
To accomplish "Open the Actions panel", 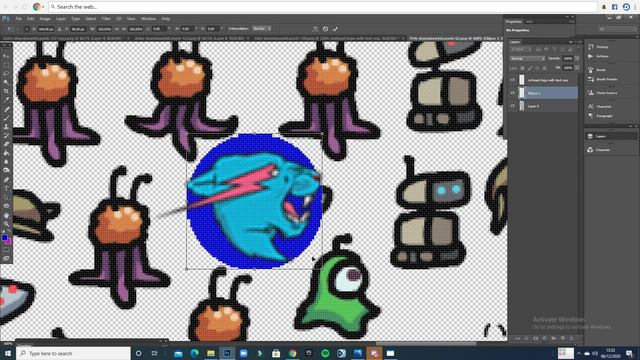I will [598, 56].
